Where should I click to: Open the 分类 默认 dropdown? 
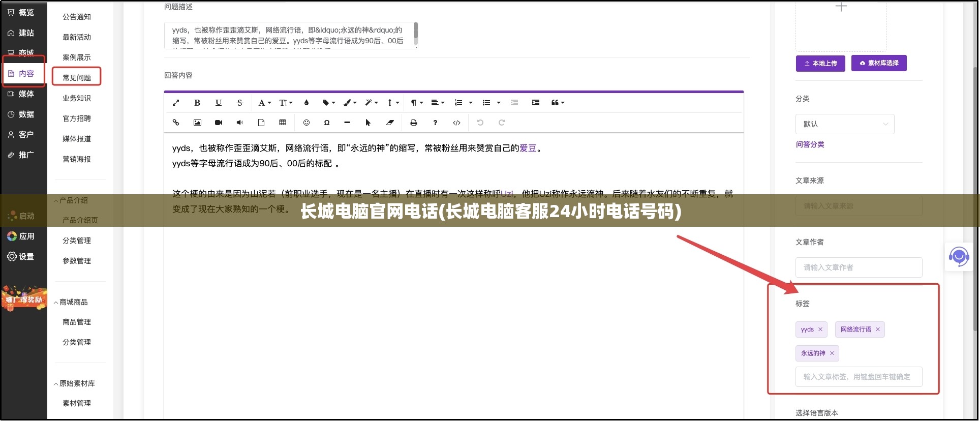pyautogui.click(x=845, y=124)
